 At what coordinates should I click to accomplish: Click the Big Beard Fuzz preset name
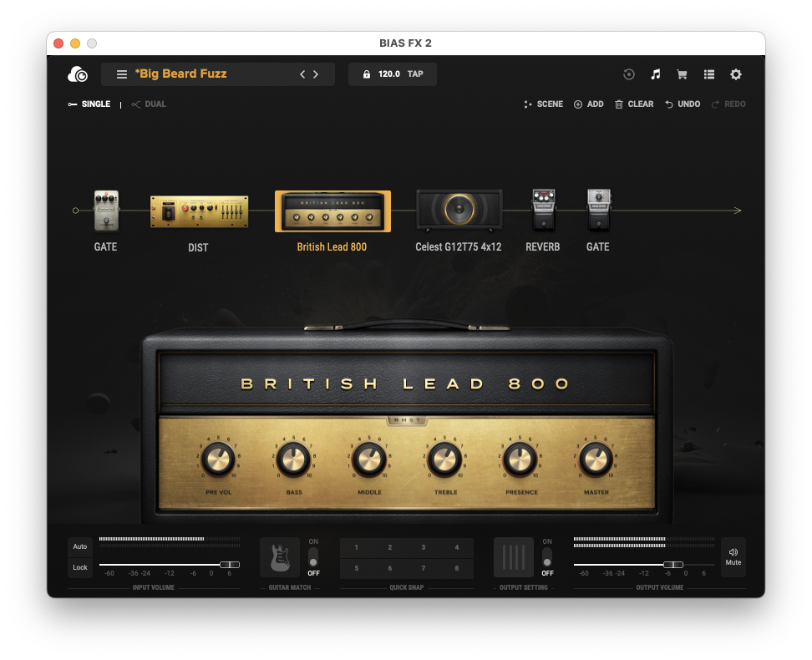coord(181,74)
